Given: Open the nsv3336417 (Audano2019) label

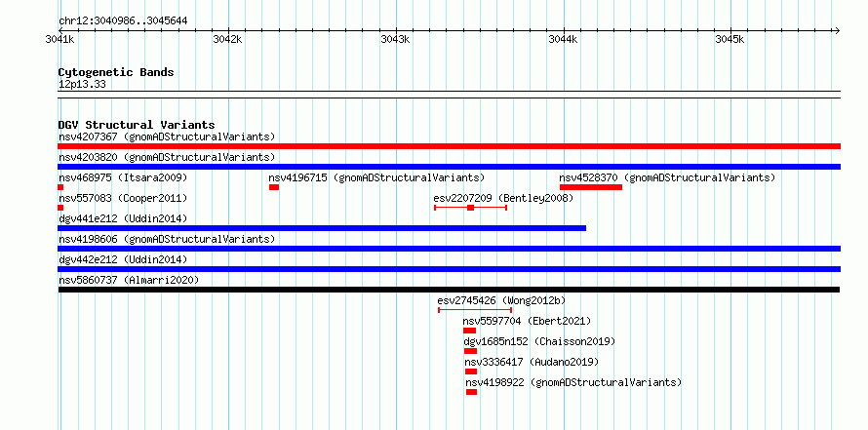Looking at the screenshot, I should pos(532,362).
